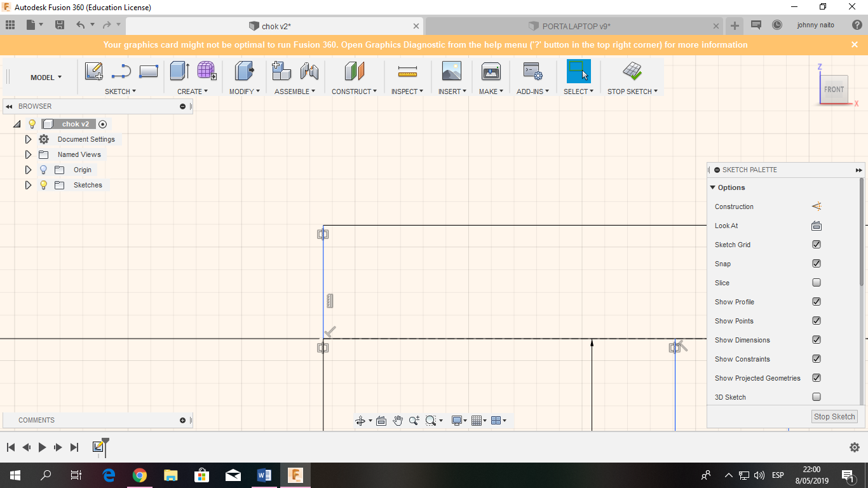868x488 pixels.
Task: Click the Extrude create tool
Action: point(179,71)
